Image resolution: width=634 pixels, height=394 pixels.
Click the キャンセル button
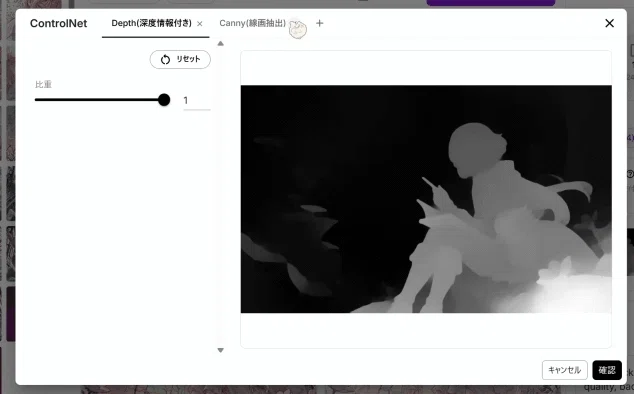[564, 370]
